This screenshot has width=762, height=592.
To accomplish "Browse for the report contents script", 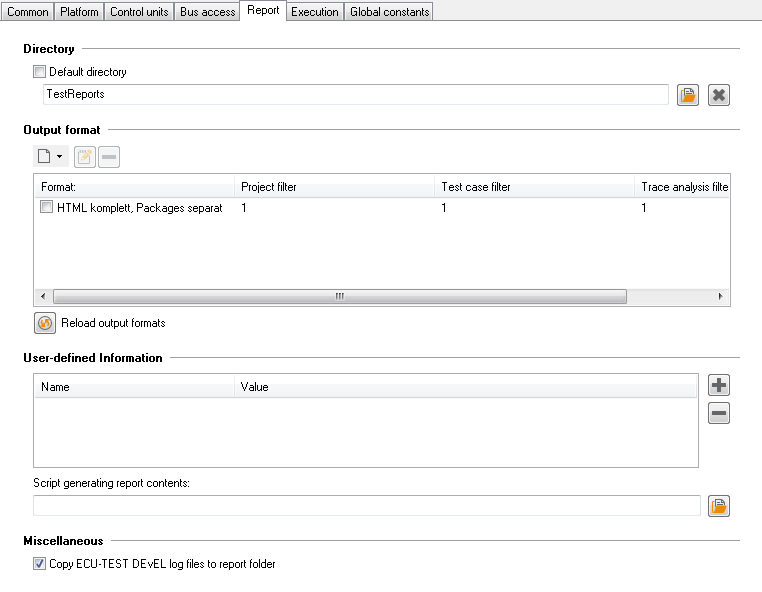I will [x=719, y=506].
